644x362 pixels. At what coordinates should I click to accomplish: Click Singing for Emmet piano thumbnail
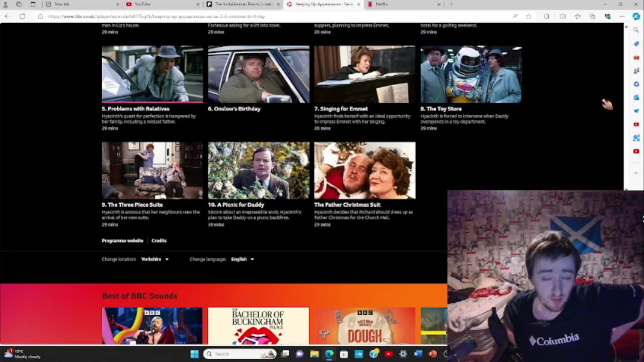tap(365, 74)
